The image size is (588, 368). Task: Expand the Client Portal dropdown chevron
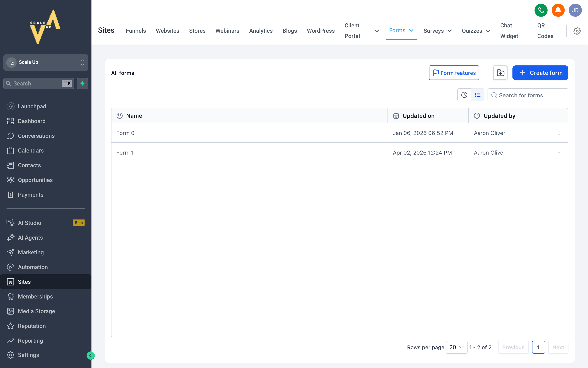(x=377, y=31)
